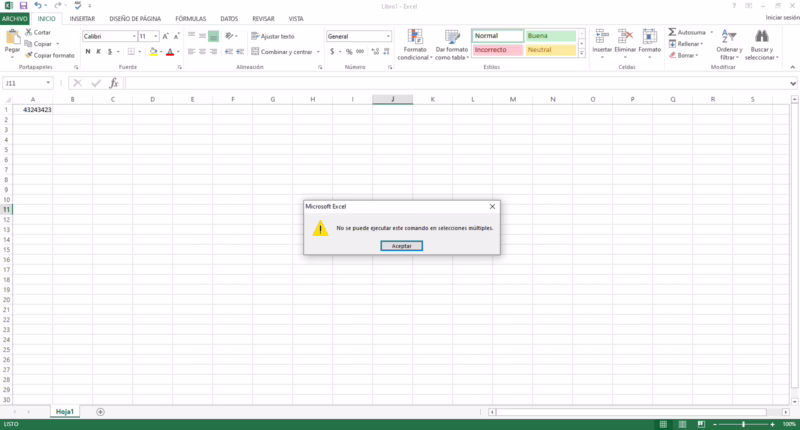800x430 pixels.
Task: Toggle Ajustar texto wrap text
Action: [273, 36]
